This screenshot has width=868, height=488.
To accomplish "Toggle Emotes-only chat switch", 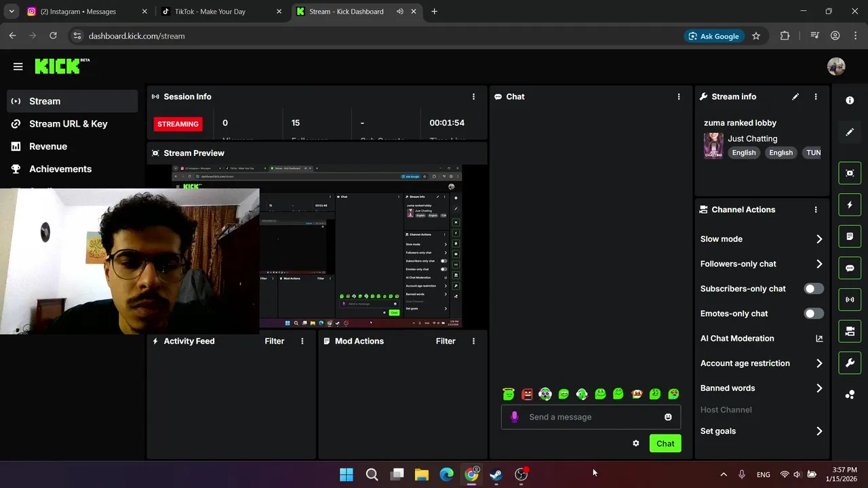I will pos(813,313).
